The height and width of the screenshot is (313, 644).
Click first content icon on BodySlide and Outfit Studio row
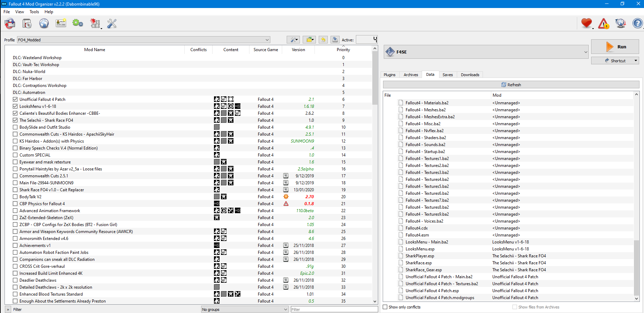tap(217, 127)
